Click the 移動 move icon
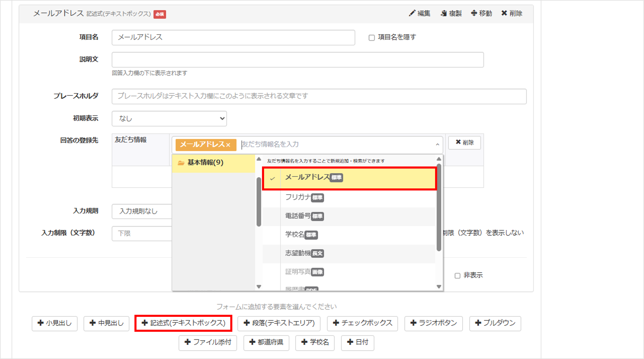Image resolution: width=644 pixels, height=359 pixels. point(474,13)
